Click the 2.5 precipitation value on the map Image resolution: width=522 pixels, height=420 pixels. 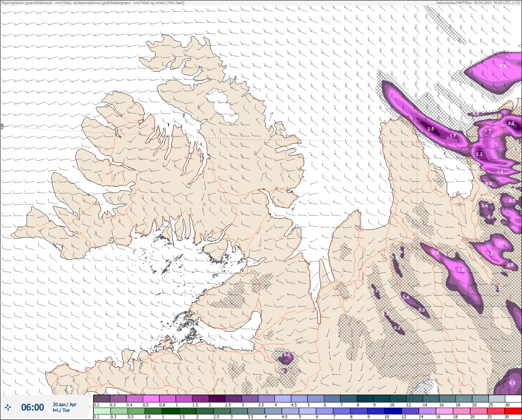coord(431,129)
